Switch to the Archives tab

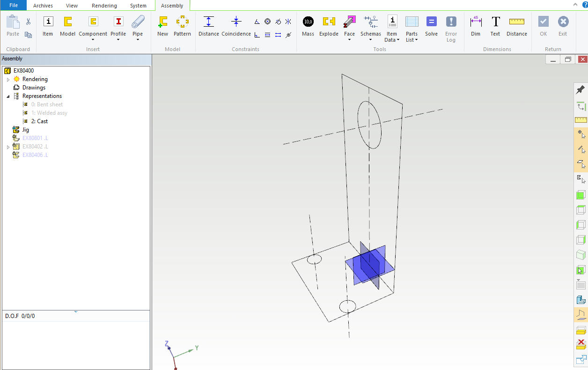click(43, 6)
